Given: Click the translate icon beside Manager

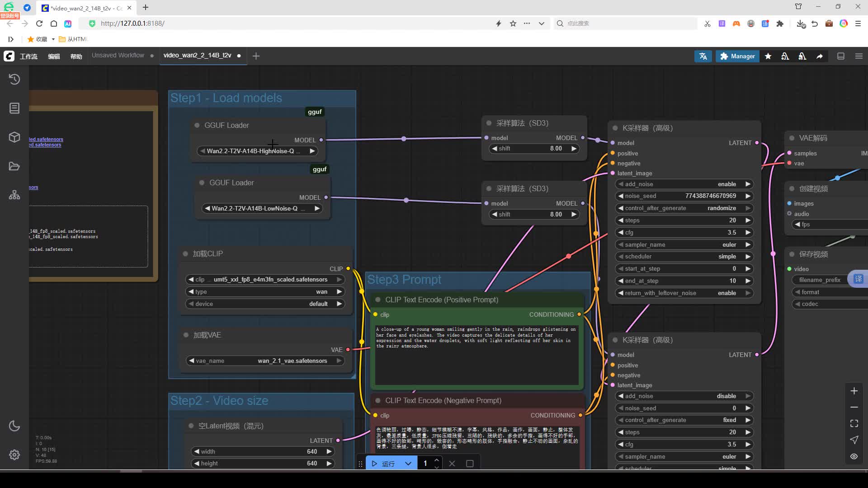Looking at the screenshot, I should pos(703,56).
